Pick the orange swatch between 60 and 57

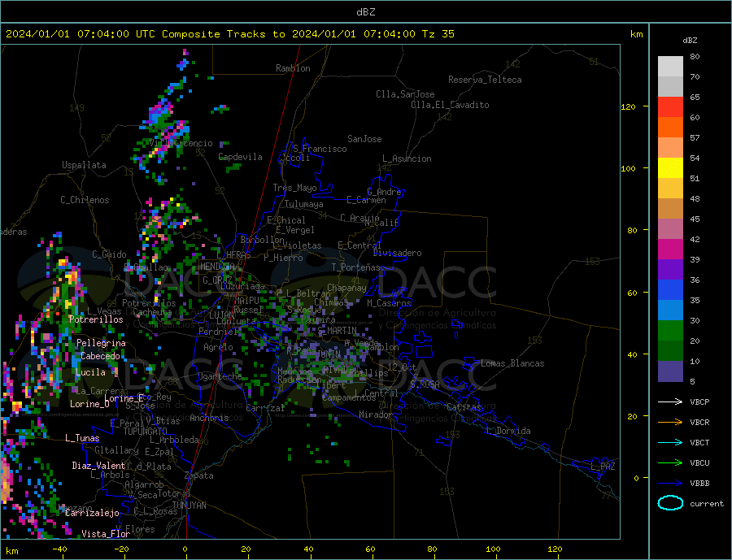pos(670,128)
